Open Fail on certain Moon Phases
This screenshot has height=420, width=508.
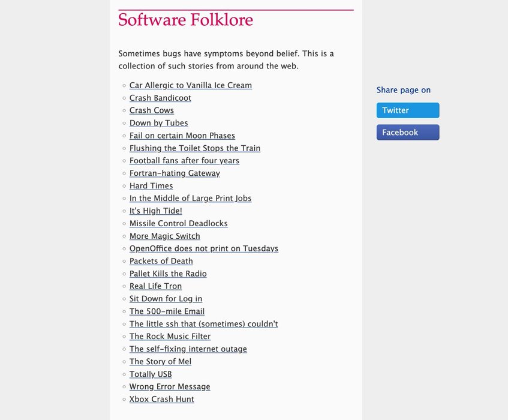click(x=182, y=136)
